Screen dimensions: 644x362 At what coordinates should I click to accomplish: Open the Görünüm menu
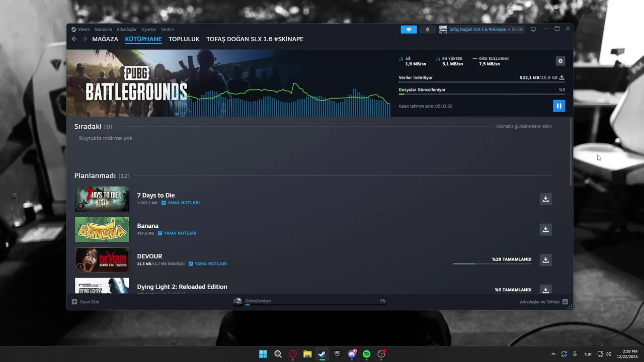point(103,29)
